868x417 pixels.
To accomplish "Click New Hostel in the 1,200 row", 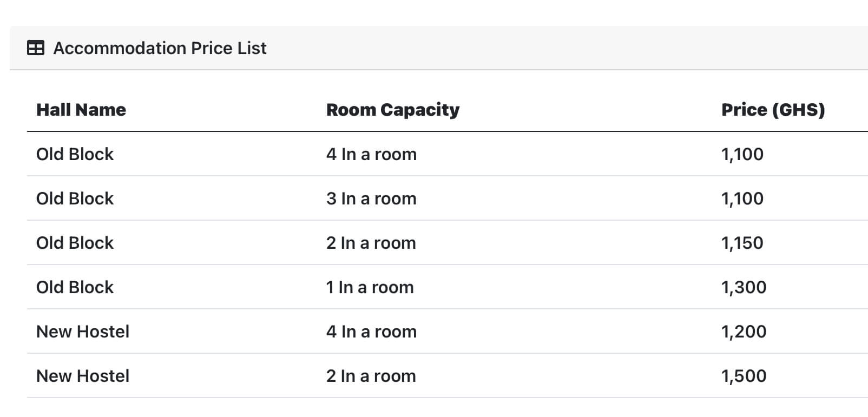I will 83,332.
